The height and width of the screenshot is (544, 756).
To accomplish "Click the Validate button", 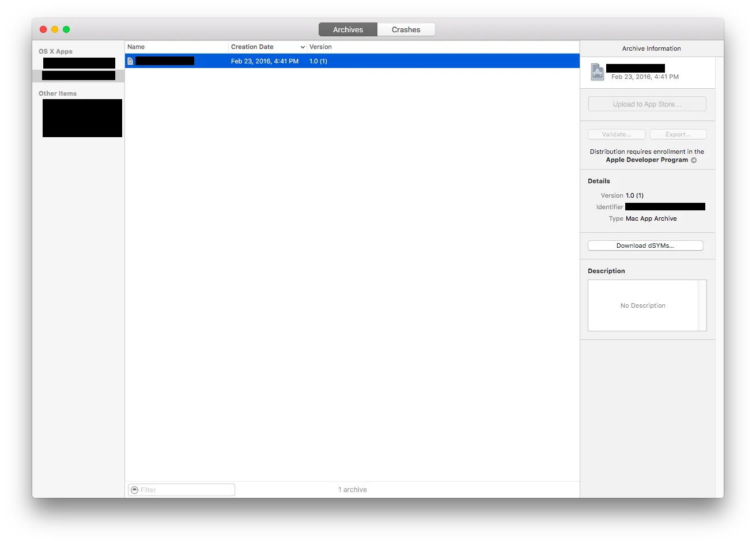I will 617,134.
